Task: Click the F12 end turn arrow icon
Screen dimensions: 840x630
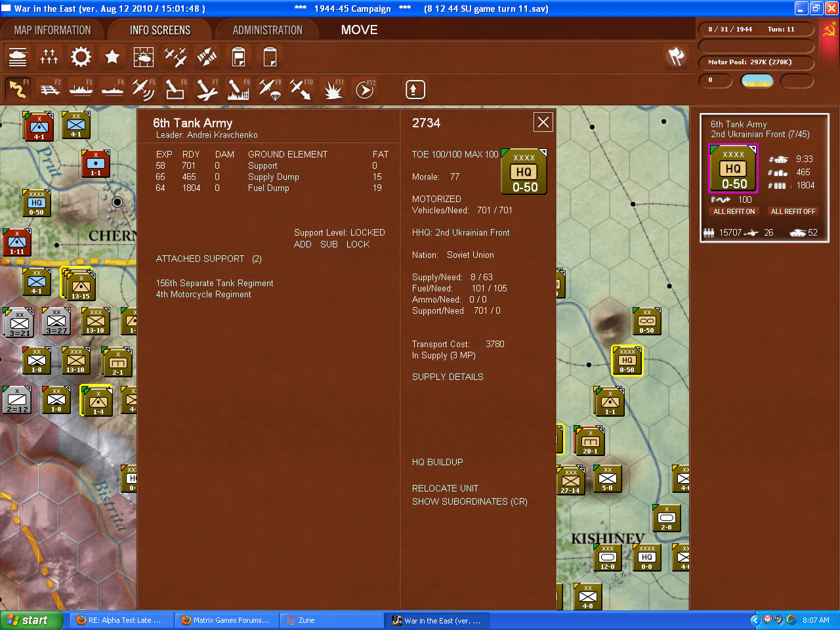Action: tap(364, 89)
